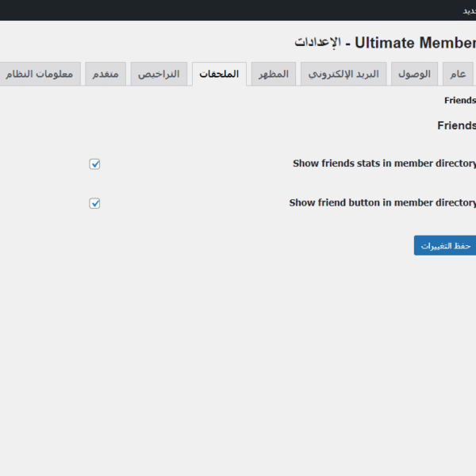This screenshot has width=476, height=476.
Task: Uncheck Show friends stats in member directory
Action: click(94, 164)
